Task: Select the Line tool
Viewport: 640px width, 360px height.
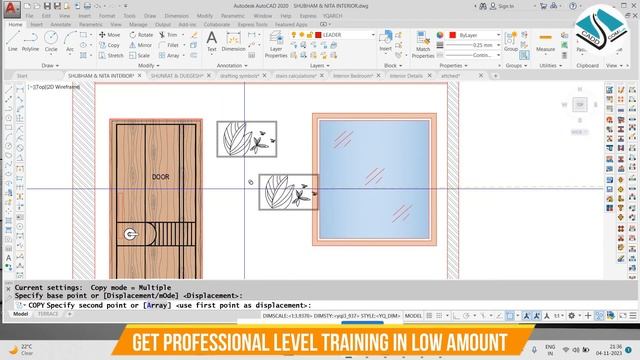Action: point(12,41)
